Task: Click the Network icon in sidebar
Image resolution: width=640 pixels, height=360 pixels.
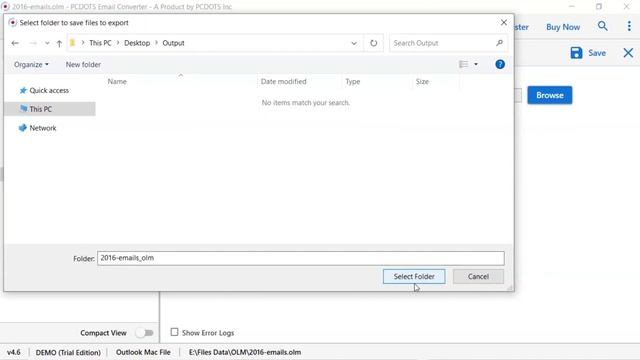Action: pyautogui.click(x=22, y=128)
